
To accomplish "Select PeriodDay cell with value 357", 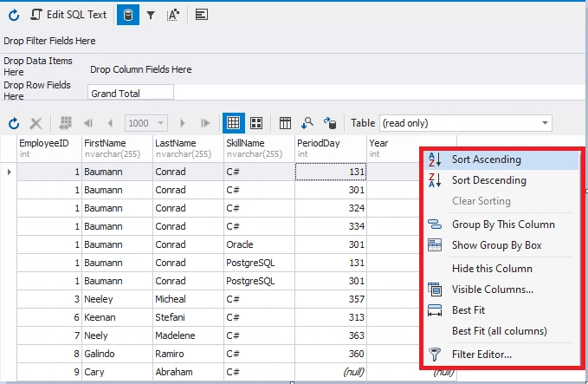I will click(331, 299).
